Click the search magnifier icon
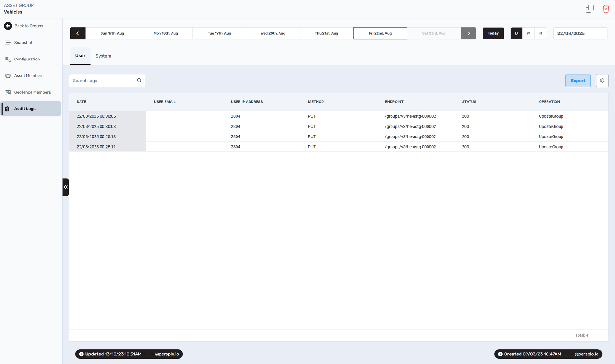The height and width of the screenshot is (364, 615). [139, 80]
